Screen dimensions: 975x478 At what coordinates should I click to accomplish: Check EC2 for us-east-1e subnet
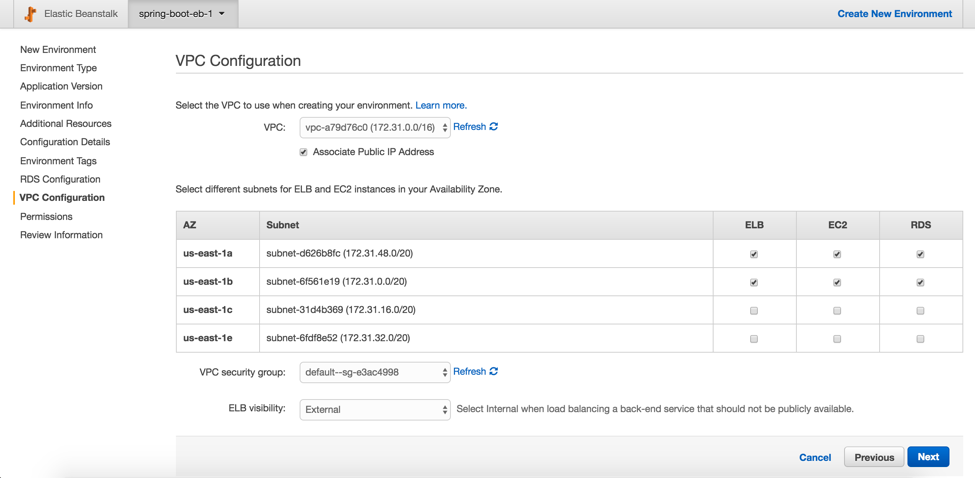[837, 339]
